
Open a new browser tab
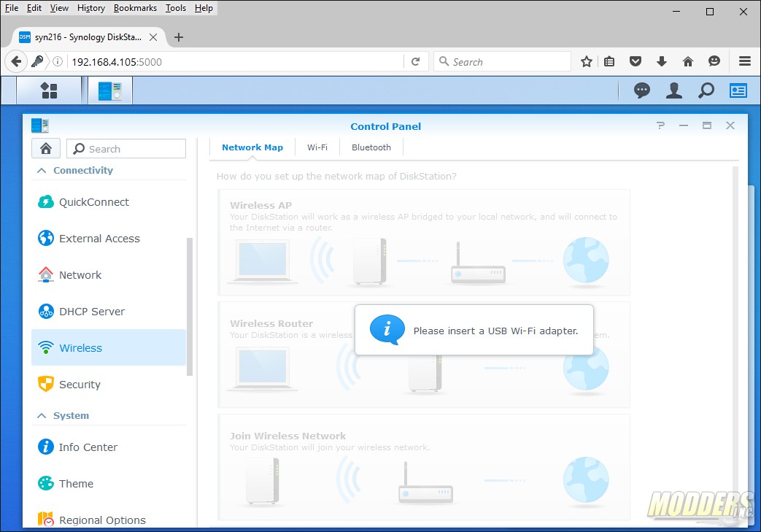tap(179, 37)
